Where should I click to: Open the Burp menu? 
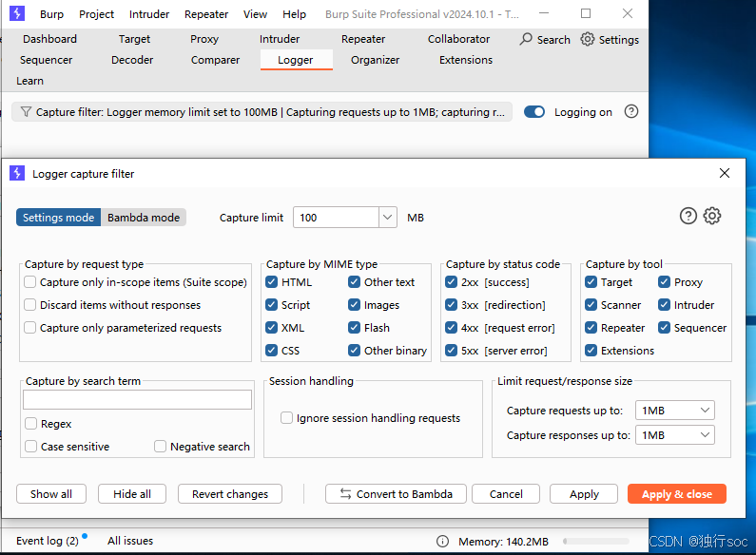click(51, 14)
